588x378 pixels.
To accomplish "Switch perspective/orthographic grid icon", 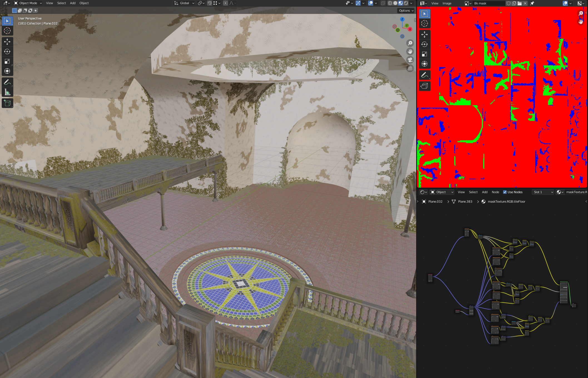I will [x=410, y=68].
